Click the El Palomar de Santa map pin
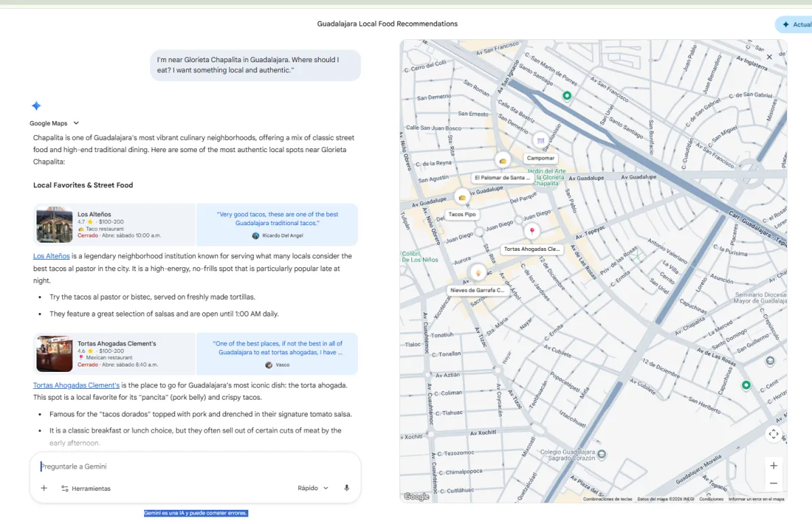This screenshot has width=812, height=524. point(502,160)
